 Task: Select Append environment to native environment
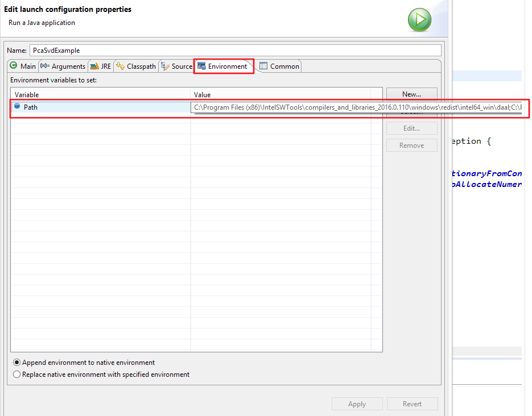[17, 363]
